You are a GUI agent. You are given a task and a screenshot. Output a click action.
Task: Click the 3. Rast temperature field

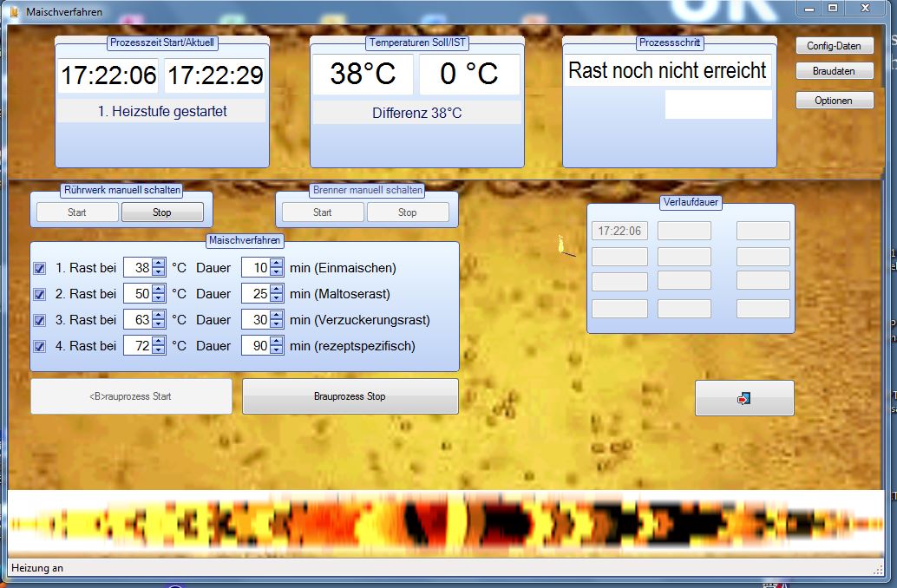click(137, 320)
